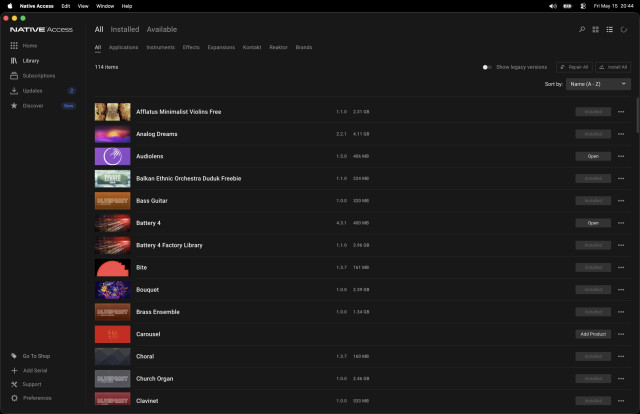
Task: Filter by Reaktor category
Action: click(278, 47)
